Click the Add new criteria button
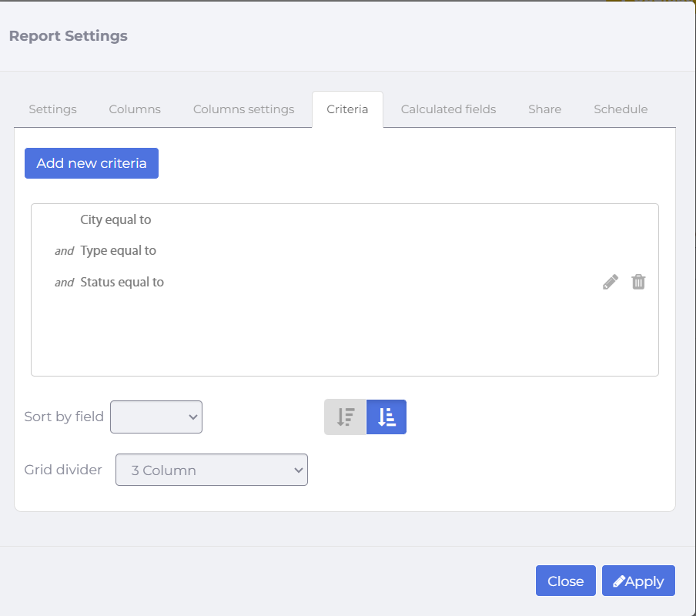Image resolution: width=696 pixels, height=616 pixels. click(x=92, y=163)
